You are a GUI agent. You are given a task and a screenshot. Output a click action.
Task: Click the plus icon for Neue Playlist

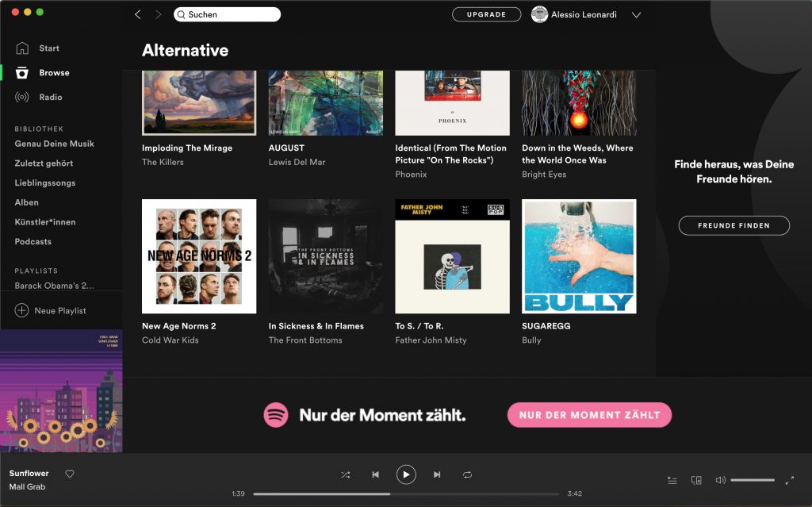(x=22, y=310)
